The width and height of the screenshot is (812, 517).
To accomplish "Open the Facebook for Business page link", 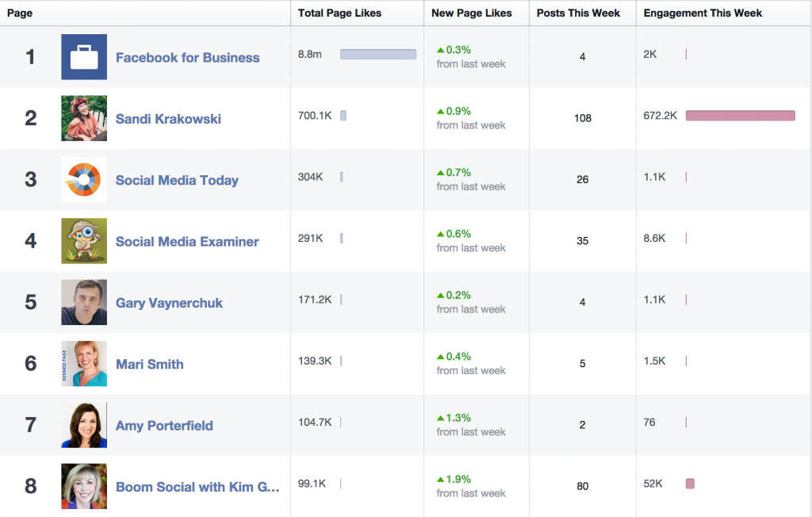I will click(x=187, y=57).
